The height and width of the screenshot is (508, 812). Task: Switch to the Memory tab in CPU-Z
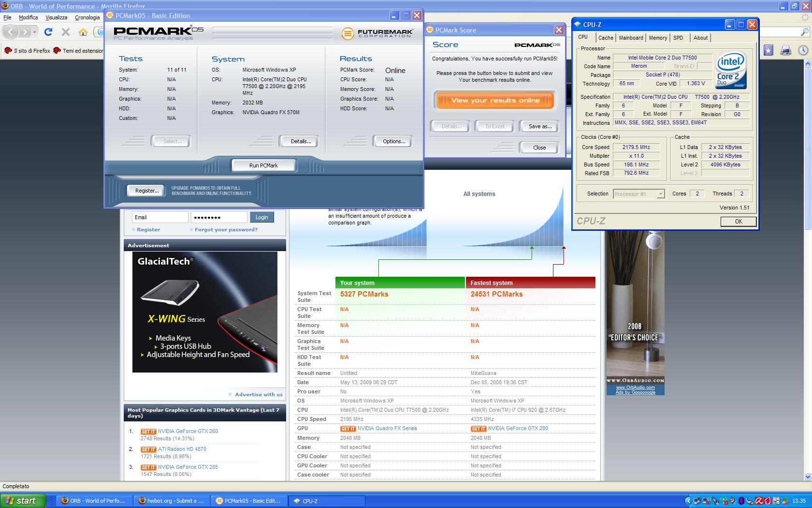(x=658, y=38)
